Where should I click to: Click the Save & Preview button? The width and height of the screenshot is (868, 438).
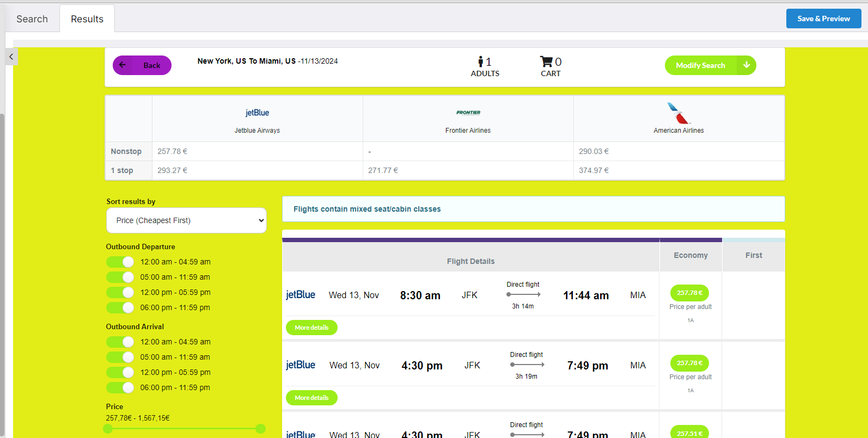click(x=823, y=18)
